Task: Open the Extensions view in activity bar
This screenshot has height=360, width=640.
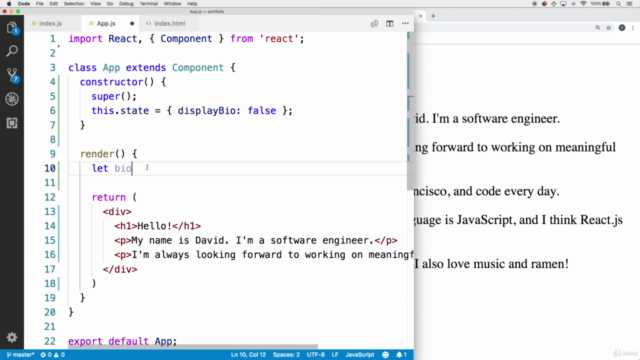Action: [x=12, y=123]
